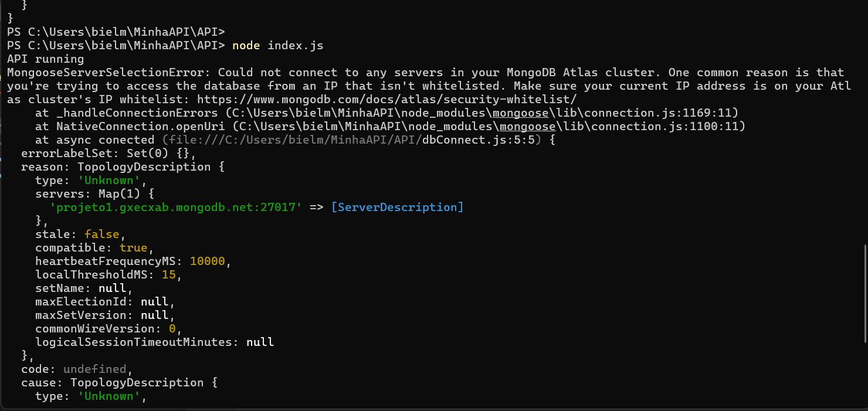Click the 'undefined' value of code
This screenshot has width=868, height=411.
94,369
